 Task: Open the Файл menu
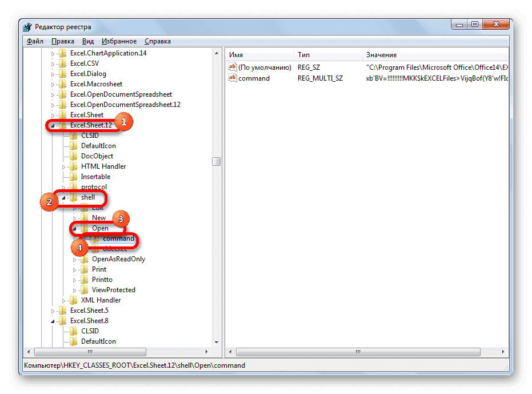(x=35, y=41)
